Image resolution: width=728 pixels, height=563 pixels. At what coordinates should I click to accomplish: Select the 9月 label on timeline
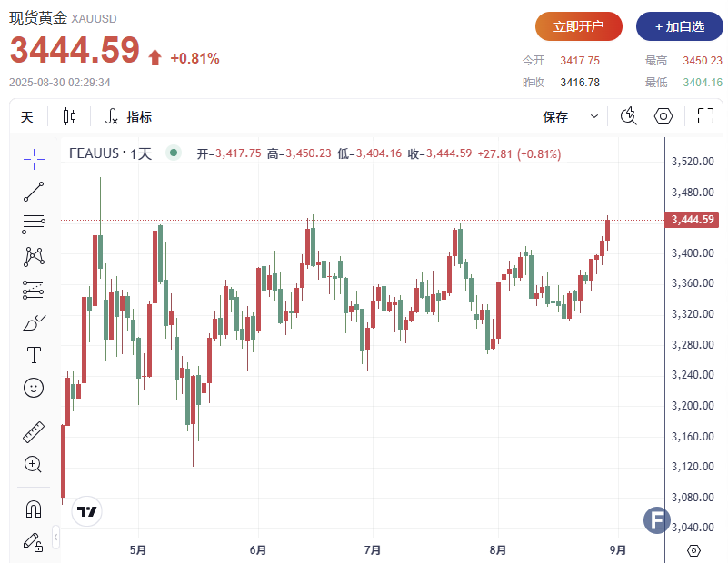pos(617,550)
